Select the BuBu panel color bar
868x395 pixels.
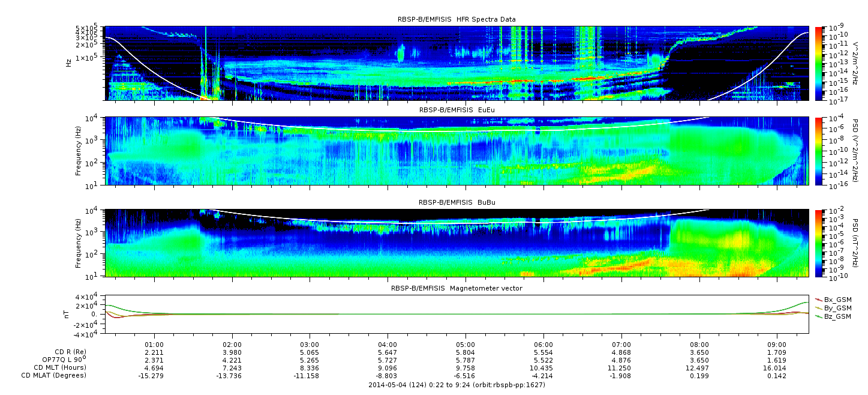pyautogui.click(x=819, y=243)
